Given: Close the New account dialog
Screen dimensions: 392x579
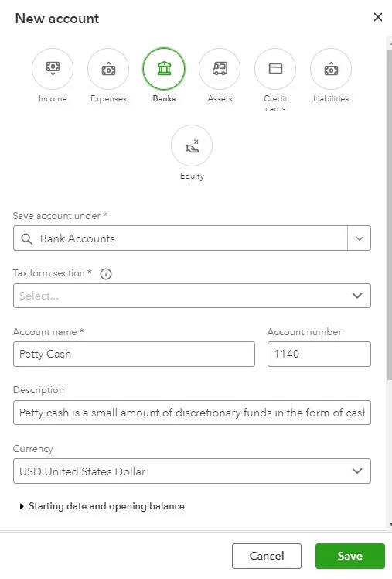Looking at the screenshot, I should (378, 17).
